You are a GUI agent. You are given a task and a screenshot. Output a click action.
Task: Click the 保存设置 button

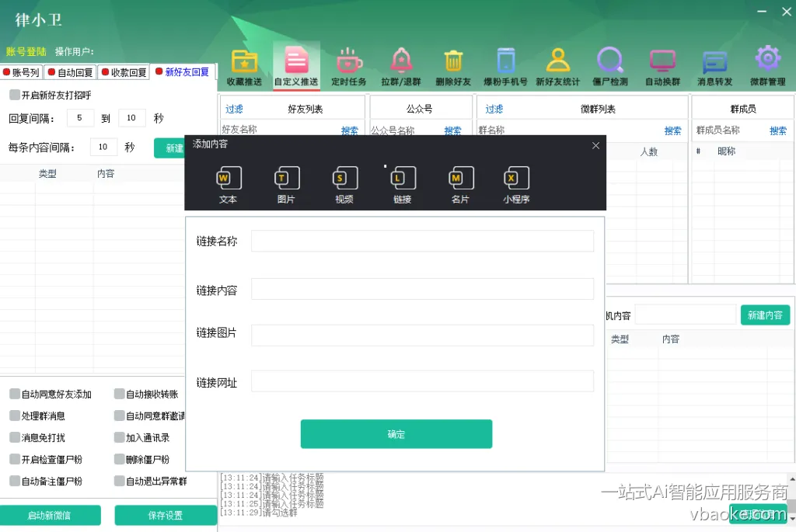click(x=166, y=515)
